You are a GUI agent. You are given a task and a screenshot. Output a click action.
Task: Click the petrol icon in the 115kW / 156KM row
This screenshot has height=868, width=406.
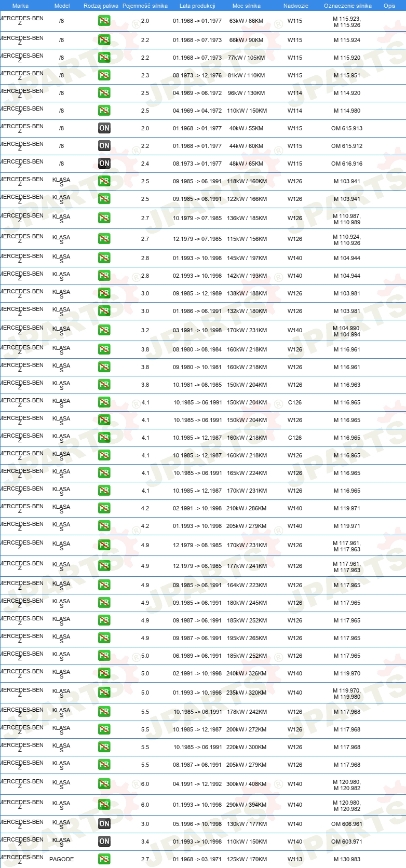(x=104, y=239)
